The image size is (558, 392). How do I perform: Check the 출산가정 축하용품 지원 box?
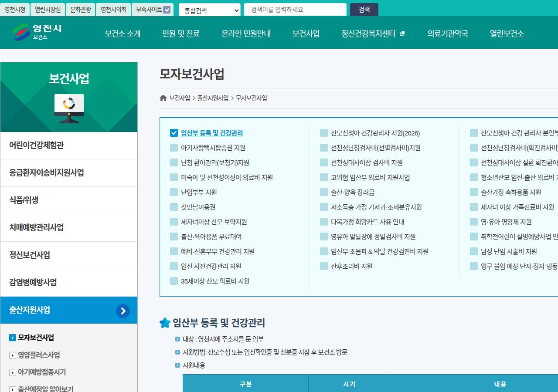pyautogui.click(x=474, y=192)
